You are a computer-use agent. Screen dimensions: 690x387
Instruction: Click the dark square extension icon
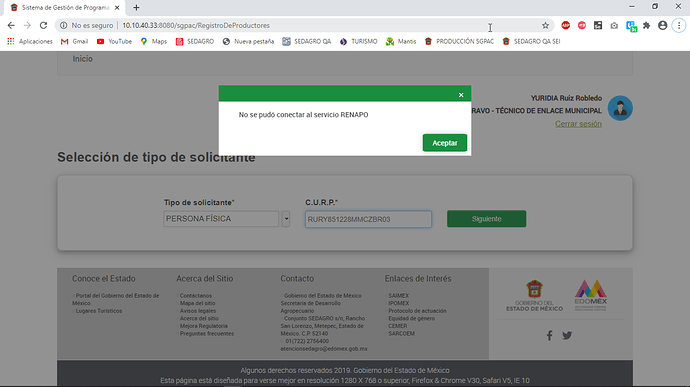click(x=598, y=26)
